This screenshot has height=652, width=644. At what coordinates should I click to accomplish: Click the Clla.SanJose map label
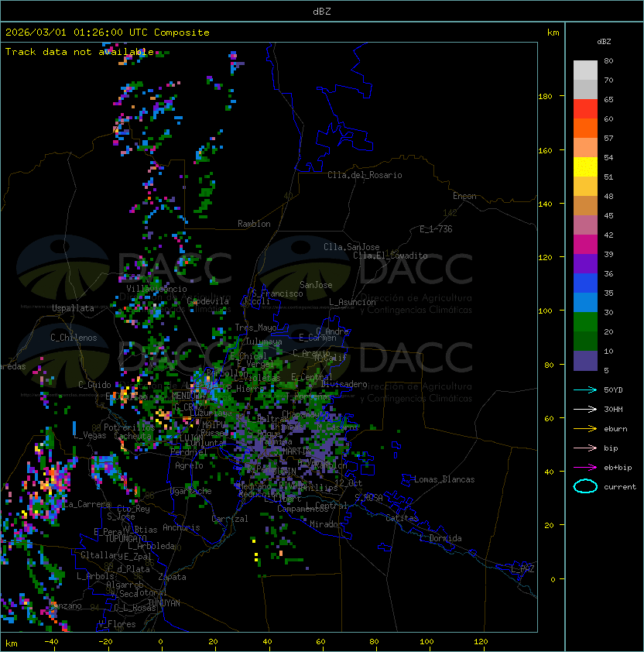click(351, 247)
